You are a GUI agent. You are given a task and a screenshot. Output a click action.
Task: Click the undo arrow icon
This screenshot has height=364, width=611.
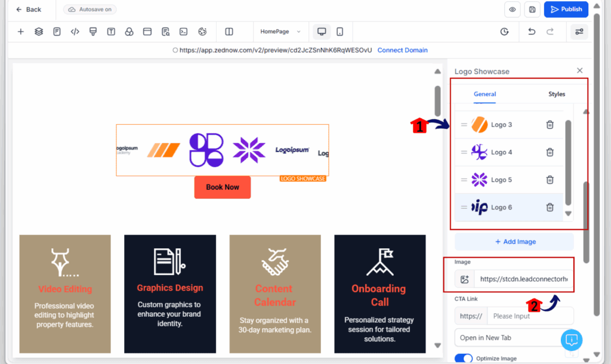point(532,32)
